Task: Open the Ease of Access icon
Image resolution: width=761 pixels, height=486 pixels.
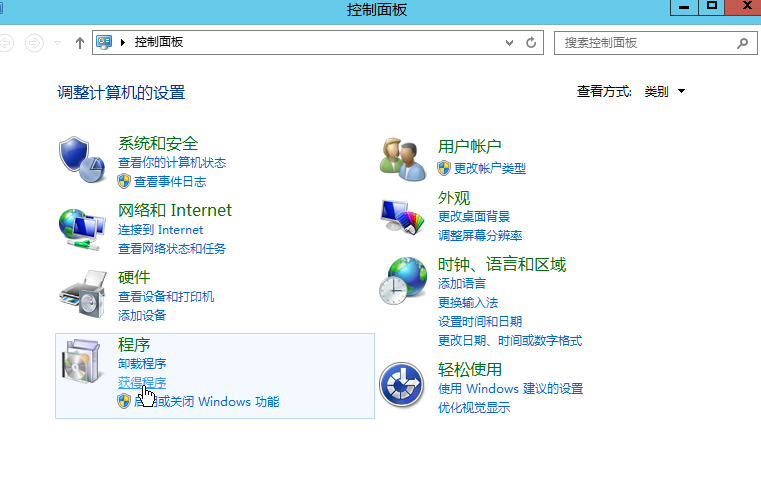Action: click(x=401, y=385)
